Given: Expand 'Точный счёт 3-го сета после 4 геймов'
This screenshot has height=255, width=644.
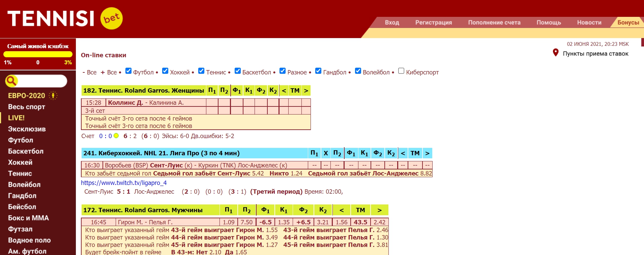Looking at the screenshot, I should click(138, 119).
